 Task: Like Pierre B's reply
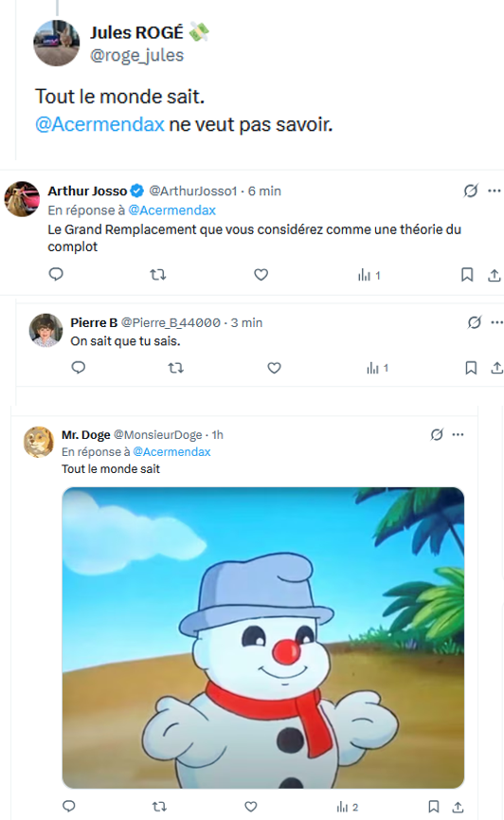[274, 368]
